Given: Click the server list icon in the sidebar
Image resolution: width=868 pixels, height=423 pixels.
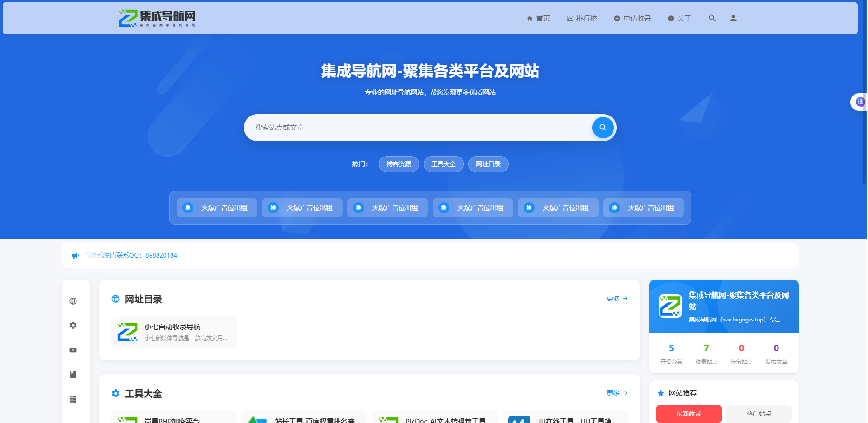Looking at the screenshot, I should coord(73,399).
